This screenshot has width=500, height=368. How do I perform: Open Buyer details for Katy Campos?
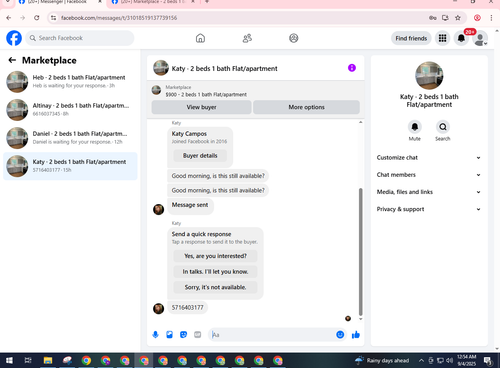tap(200, 156)
